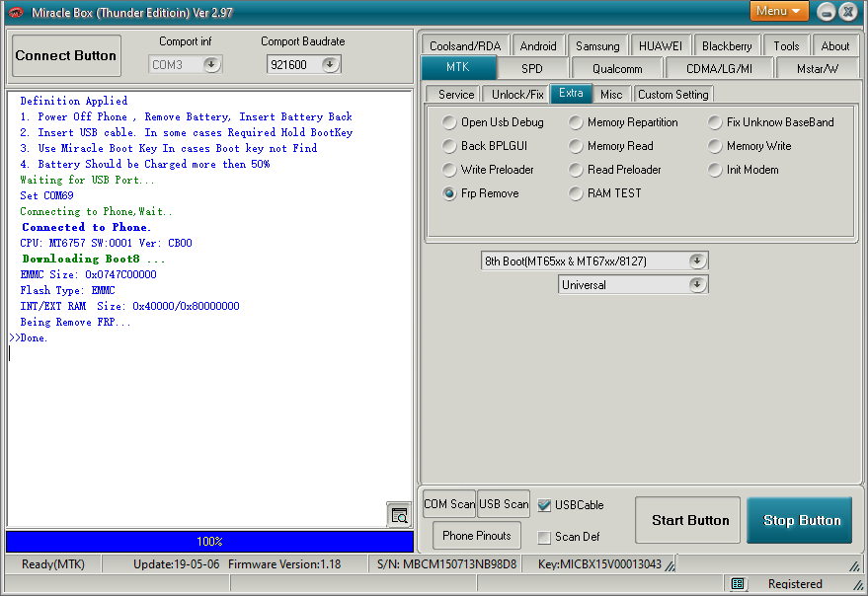The image size is (868, 596).
Task: Expand the Universal model dropdown
Action: (x=697, y=284)
